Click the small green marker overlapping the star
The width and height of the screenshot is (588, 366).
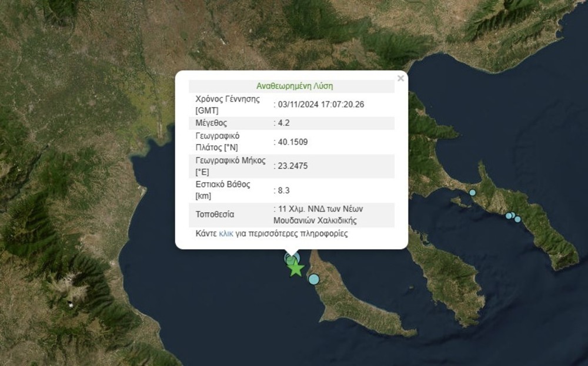(290, 260)
